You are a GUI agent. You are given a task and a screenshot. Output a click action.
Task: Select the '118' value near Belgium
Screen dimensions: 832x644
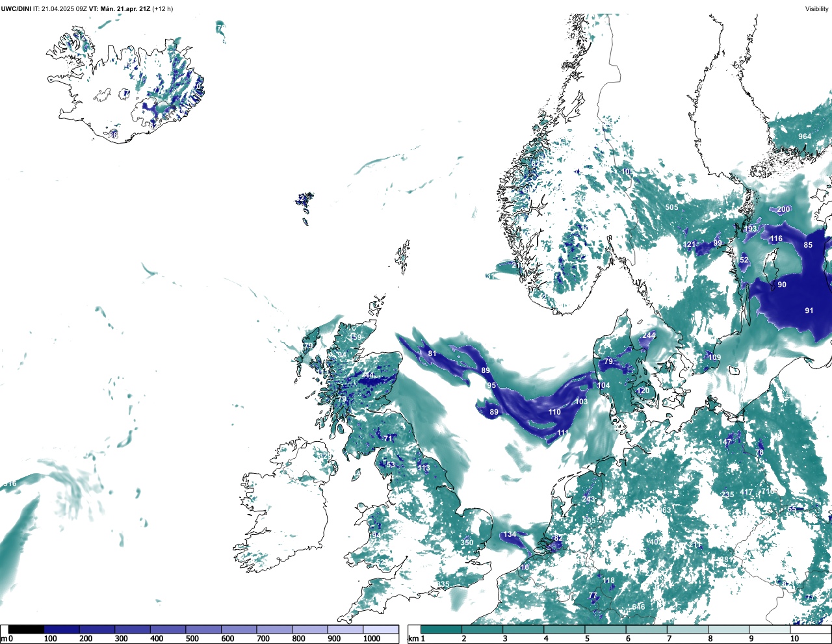pos(608,580)
